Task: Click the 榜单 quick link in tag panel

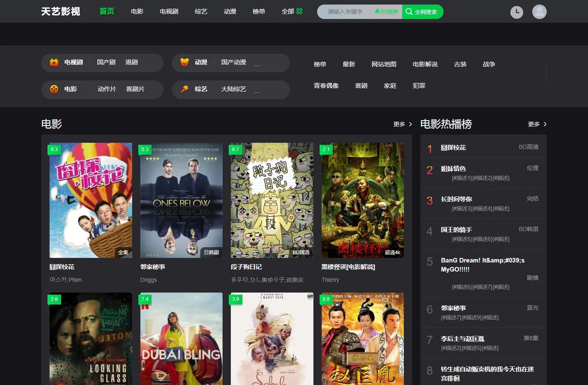Action: (x=320, y=64)
